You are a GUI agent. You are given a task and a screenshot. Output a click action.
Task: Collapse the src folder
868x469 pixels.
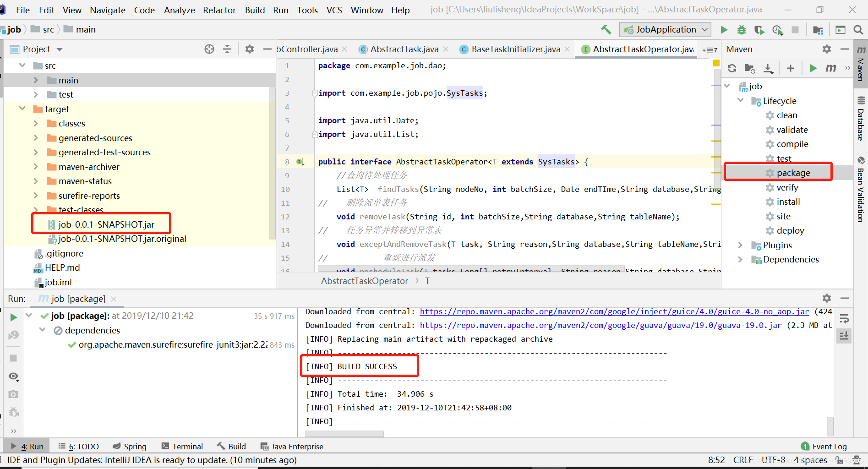[x=22, y=65]
